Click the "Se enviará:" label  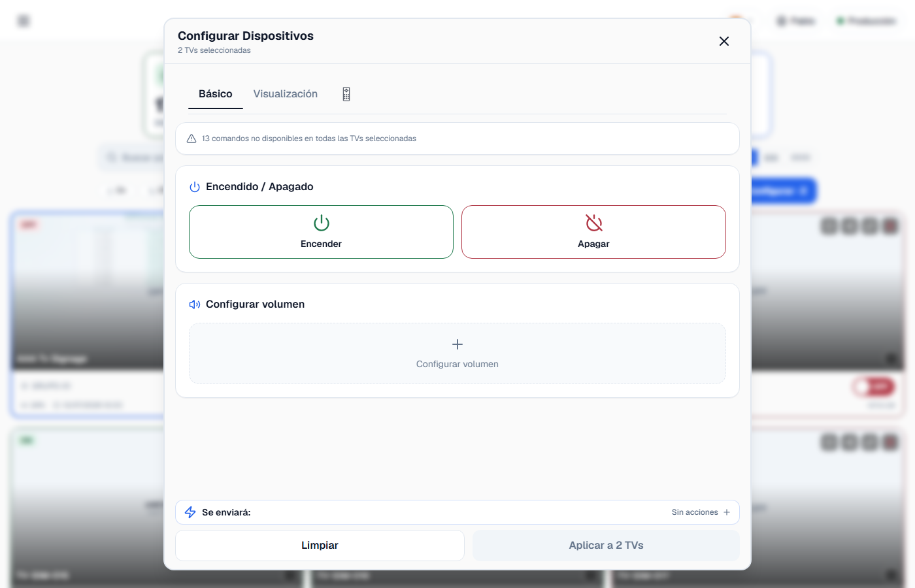click(x=226, y=512)
